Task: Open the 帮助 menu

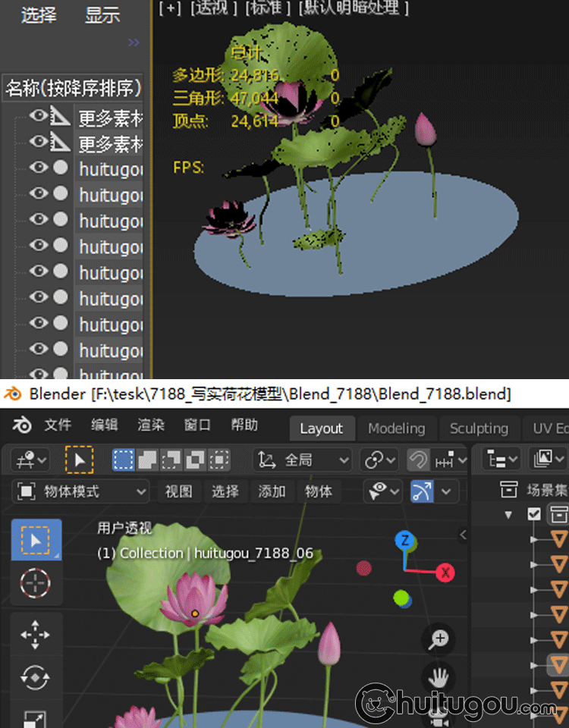Action: click(244, 425)
